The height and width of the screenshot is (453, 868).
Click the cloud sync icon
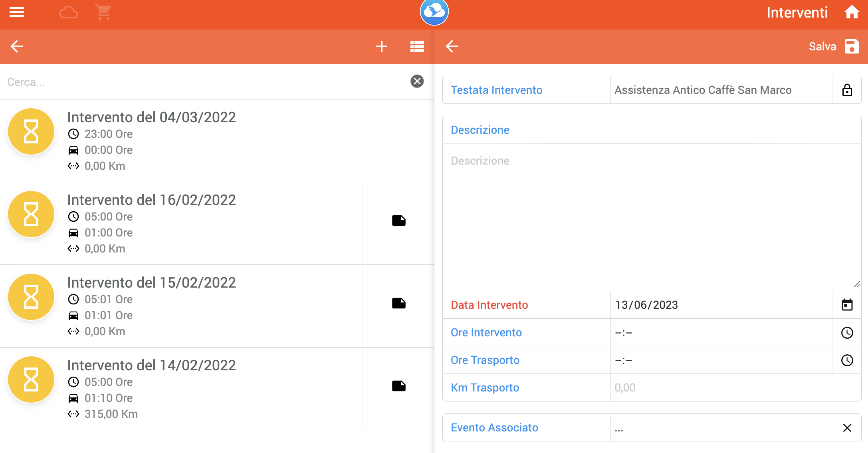(x=69, y=12)
